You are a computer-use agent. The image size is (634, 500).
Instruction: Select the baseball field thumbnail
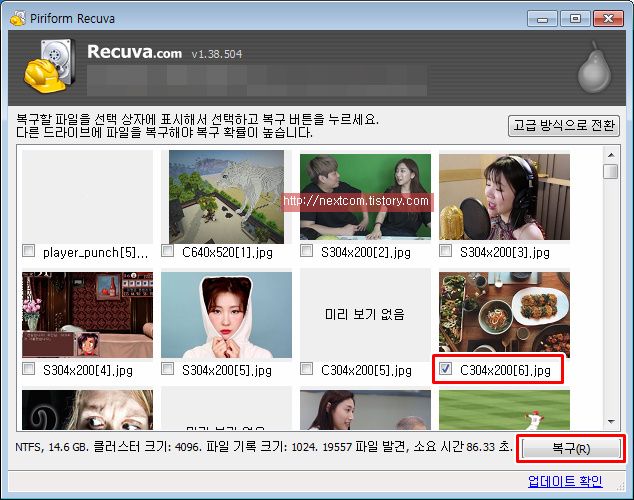(504, 410)
